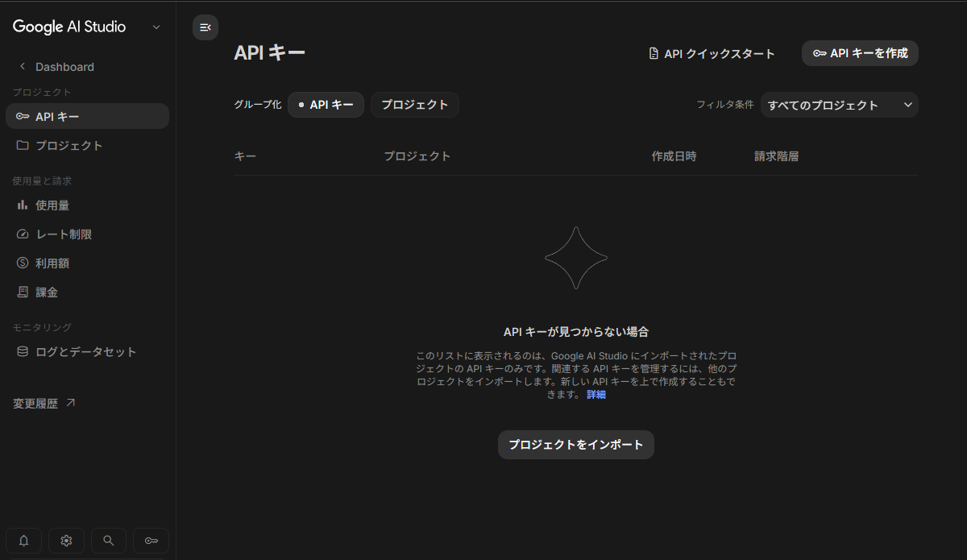Click the dollar icon for 利用額
This screenshot has width=967, height=560.
point(23,263)
